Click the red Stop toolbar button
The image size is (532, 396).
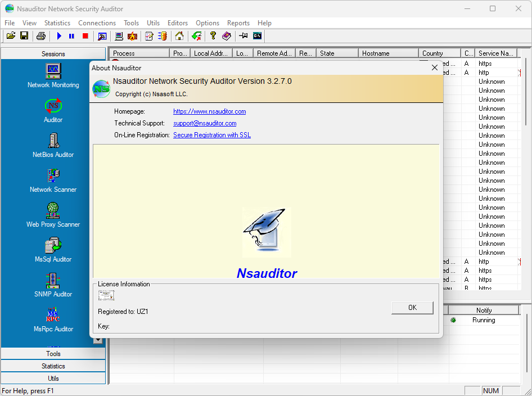(x=85, y=35)
